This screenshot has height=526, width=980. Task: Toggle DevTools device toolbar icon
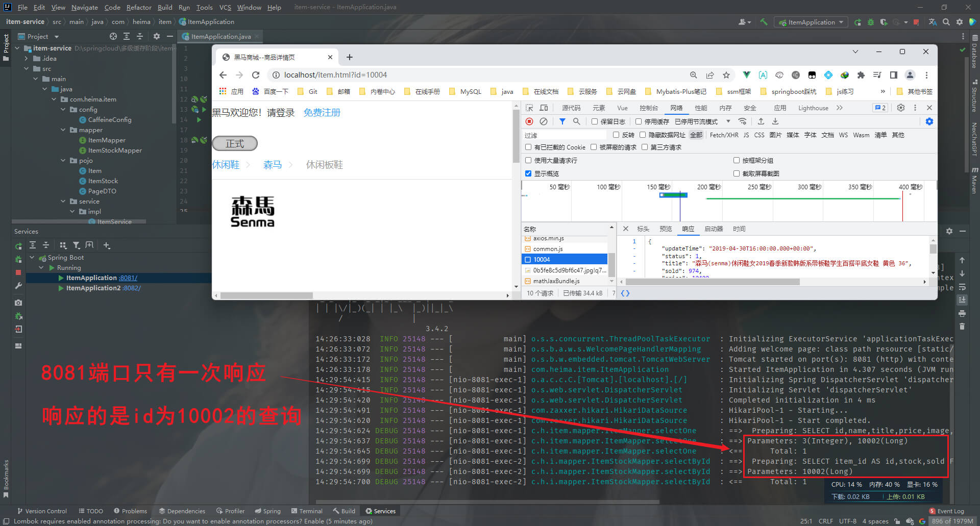pos(544,108)
